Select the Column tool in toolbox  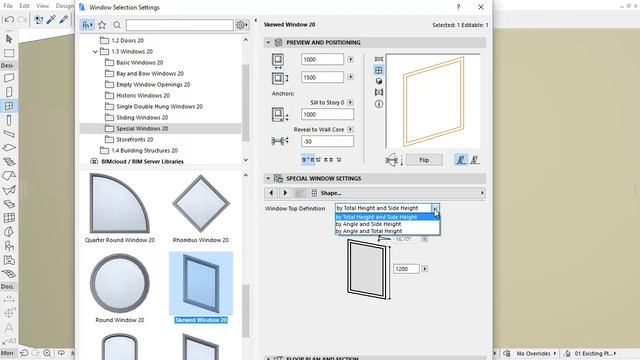coord(9,120)
